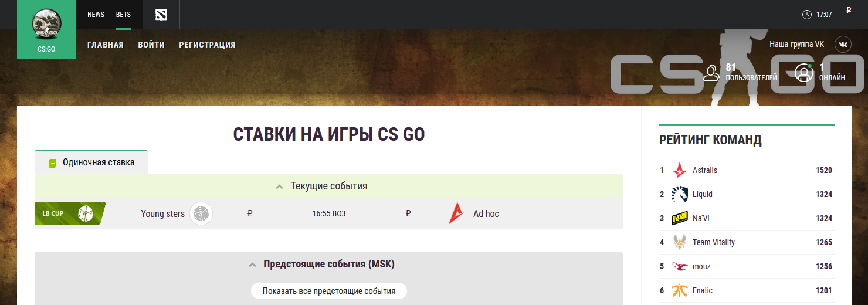Click the СТАВКИ НА ИГРЫ CS GO heading
The width and height of the screenshot is (868, 305).
point(329,134)
